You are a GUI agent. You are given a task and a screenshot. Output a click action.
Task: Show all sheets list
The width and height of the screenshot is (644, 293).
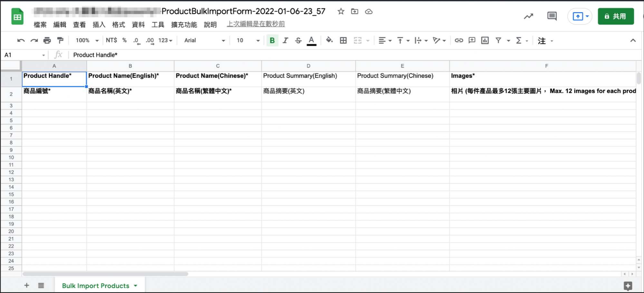(41, 285)
